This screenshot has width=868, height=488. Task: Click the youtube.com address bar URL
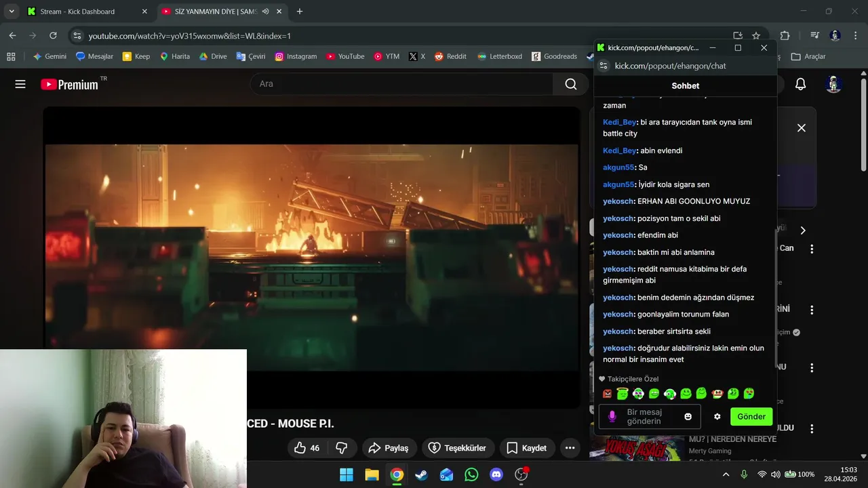(190, 36)
